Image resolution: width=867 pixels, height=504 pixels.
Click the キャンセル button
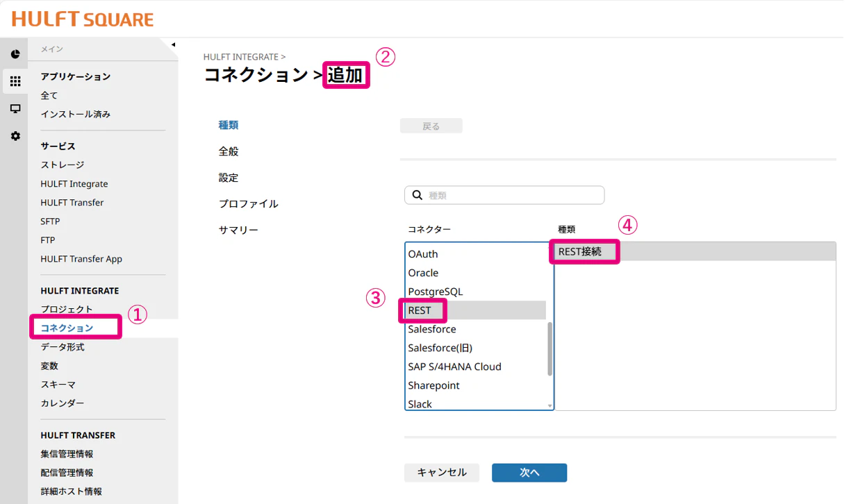click(x=442, y=472)
